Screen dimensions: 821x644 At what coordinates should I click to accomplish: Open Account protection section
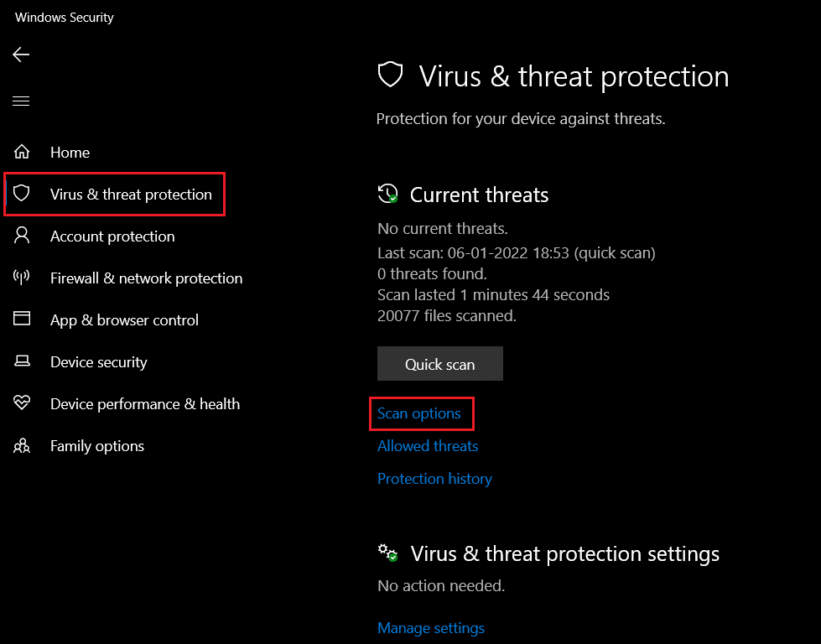click(x=112, y=236)
